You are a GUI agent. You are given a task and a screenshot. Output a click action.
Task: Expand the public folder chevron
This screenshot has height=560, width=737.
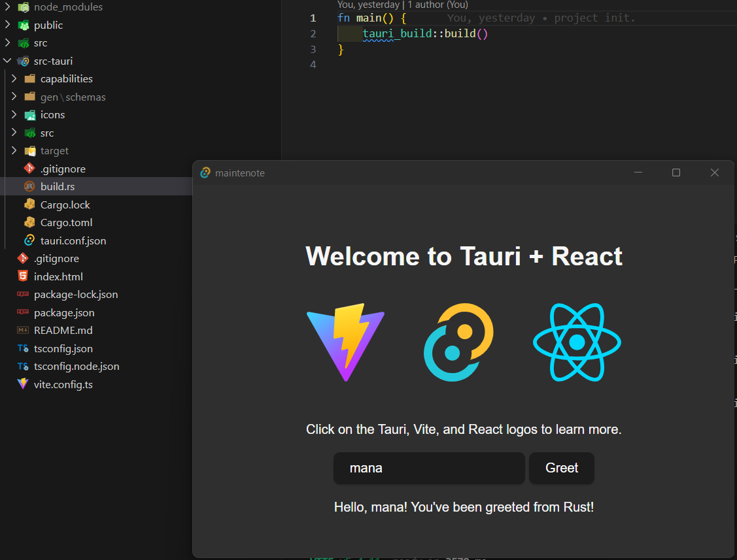8,24
